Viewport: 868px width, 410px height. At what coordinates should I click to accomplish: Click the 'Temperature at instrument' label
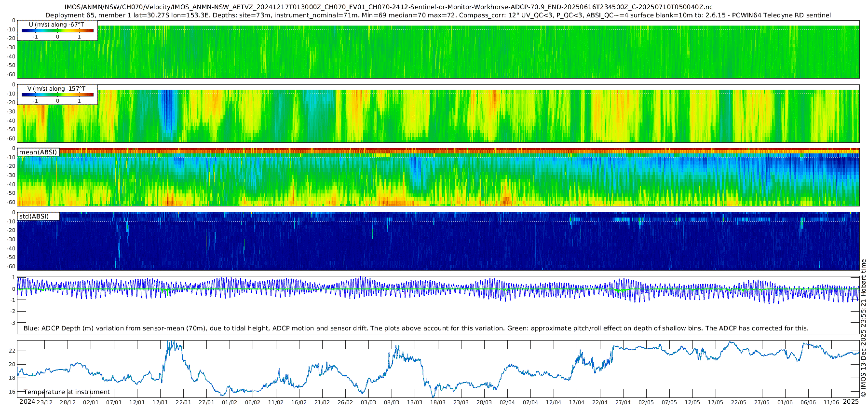(67, 392)
